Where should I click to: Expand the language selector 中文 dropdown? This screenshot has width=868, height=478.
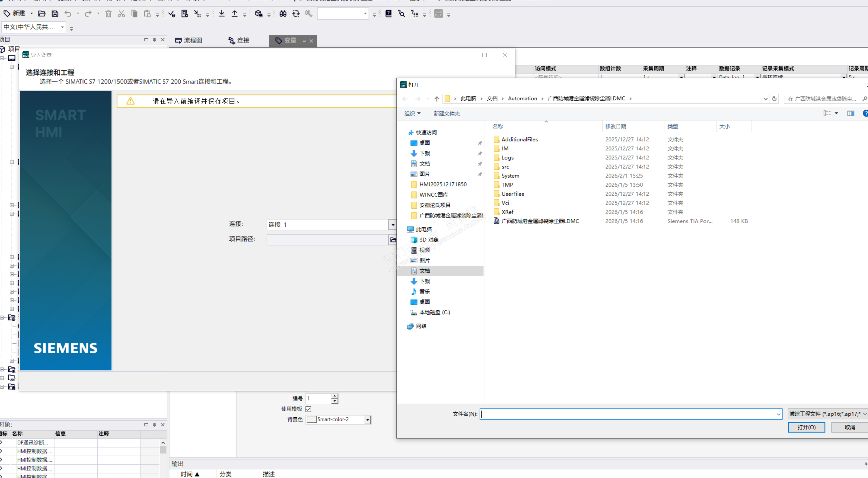[62, 27]
